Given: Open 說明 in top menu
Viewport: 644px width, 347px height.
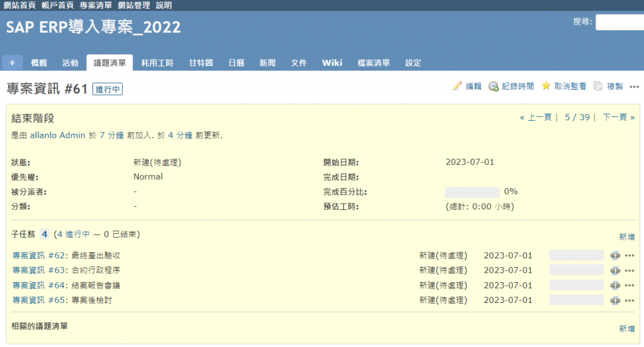Looking at the screenshot, I should (164, 5).
